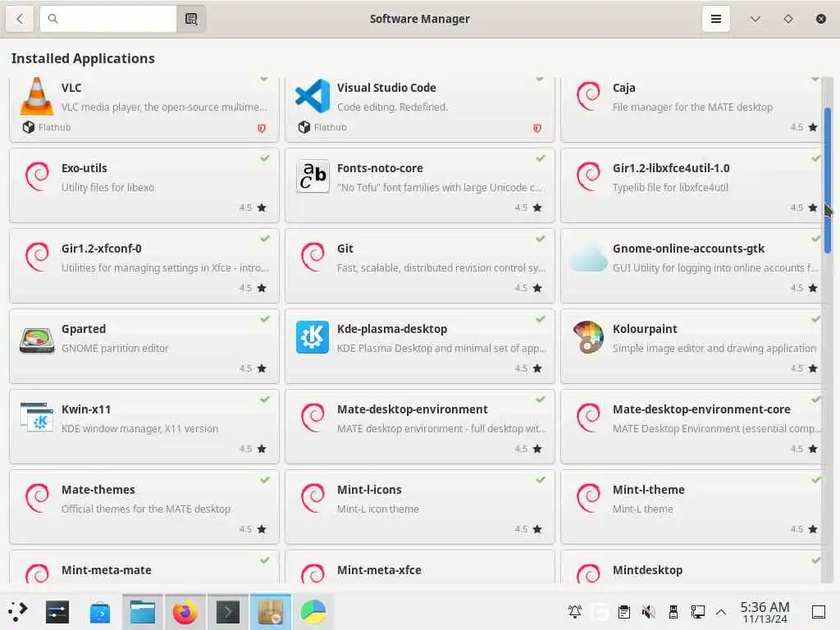Open the Mint-l-theme entry
Viewport: 840px width, 630px height.
(691, 507)
